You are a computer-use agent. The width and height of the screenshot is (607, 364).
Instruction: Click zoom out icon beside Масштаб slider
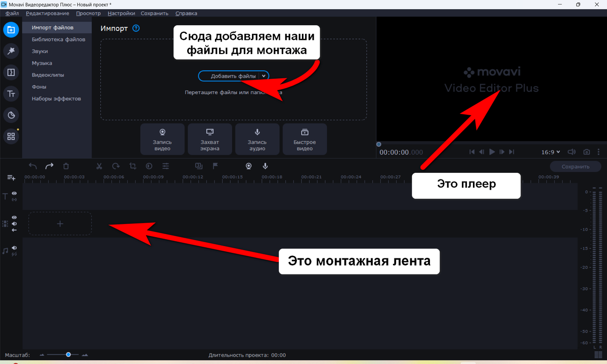pyautogui.click(x=42, y=355)
